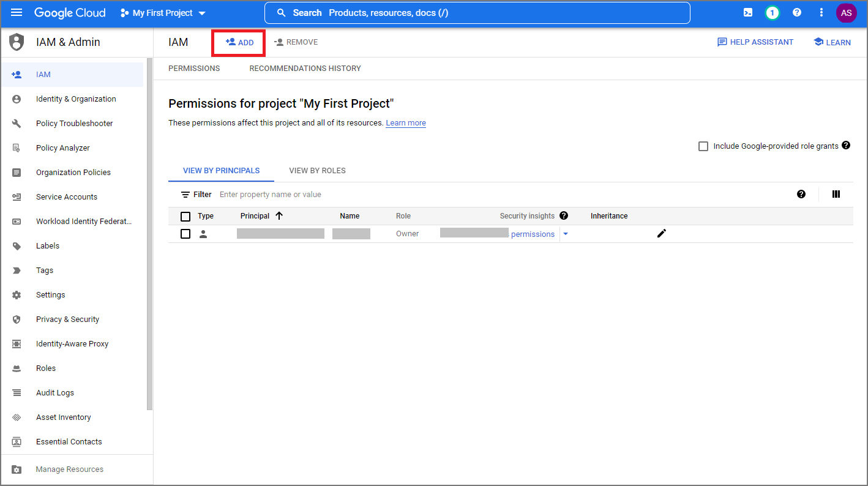Image resolution: width=868 pixels, height=486 pixels.
Task: Switch to the Recommendations History tab
Action: click(x=305, y=69)
